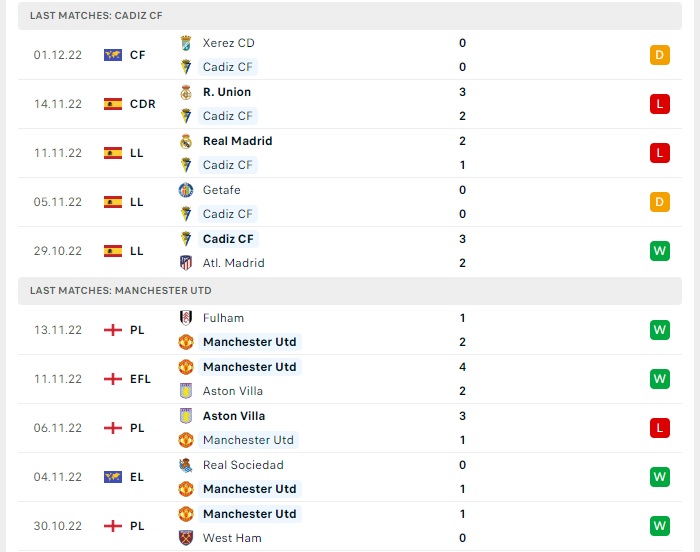The image size is (700, 552).
Task: Click the Last Matches: Manchester Utd header
Action: pyautogui.click(x=350, y=291)
